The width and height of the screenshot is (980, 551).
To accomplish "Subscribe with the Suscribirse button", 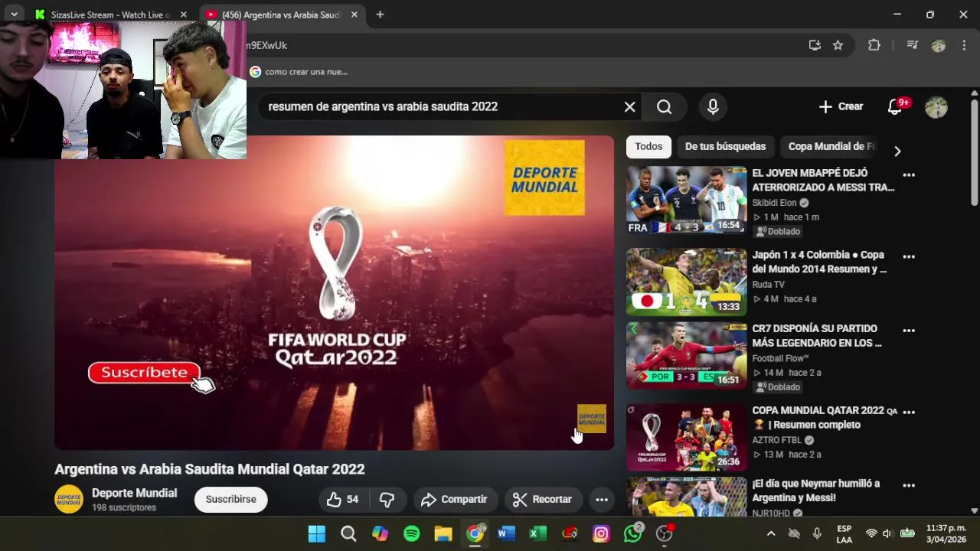I will pos(230,500).
